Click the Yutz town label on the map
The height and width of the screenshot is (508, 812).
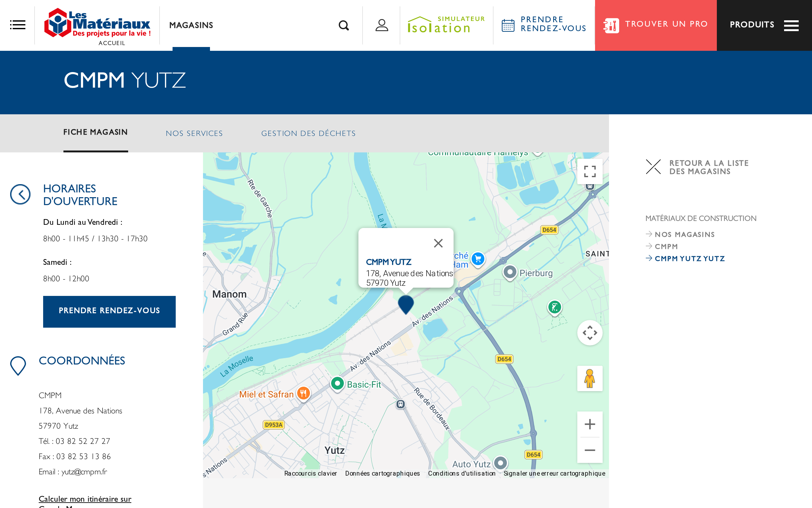click(335, 450)
